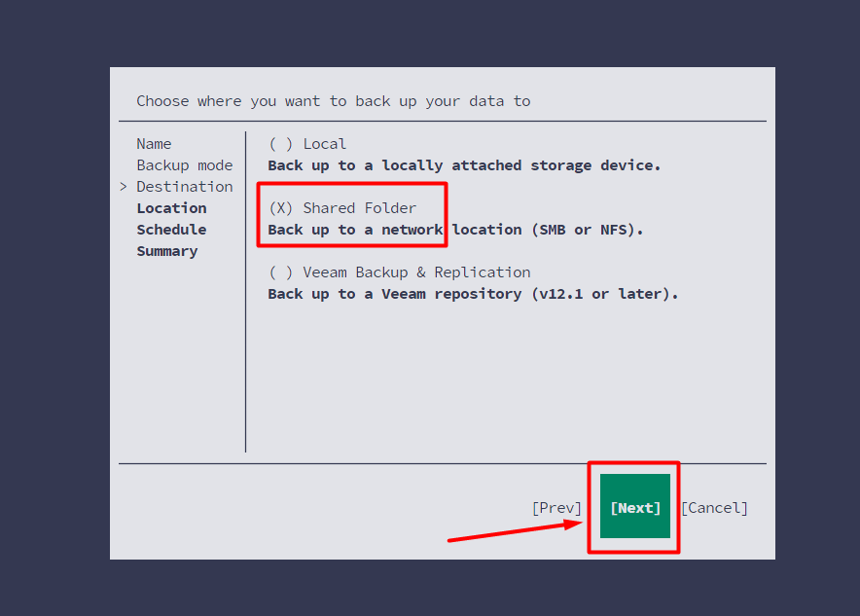860x616 pixels.
Task: Click the Veeam repository (v12.1 or later) description
Action: point(473,294)
